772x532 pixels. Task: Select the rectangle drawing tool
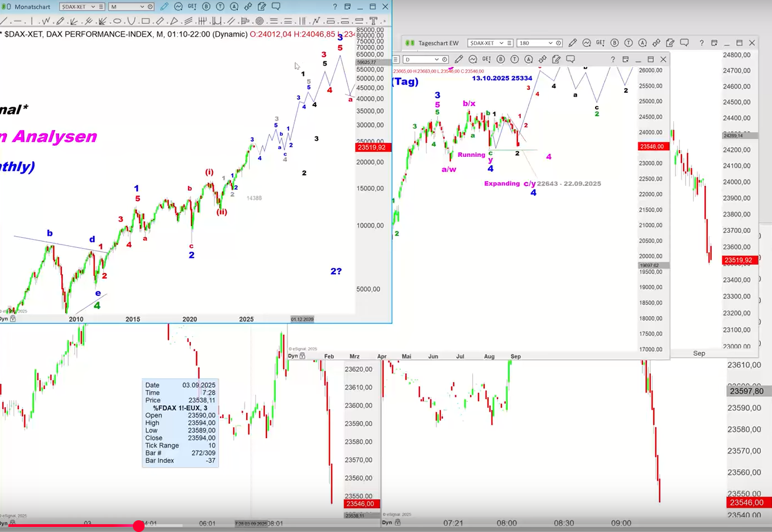click(146, 21)
